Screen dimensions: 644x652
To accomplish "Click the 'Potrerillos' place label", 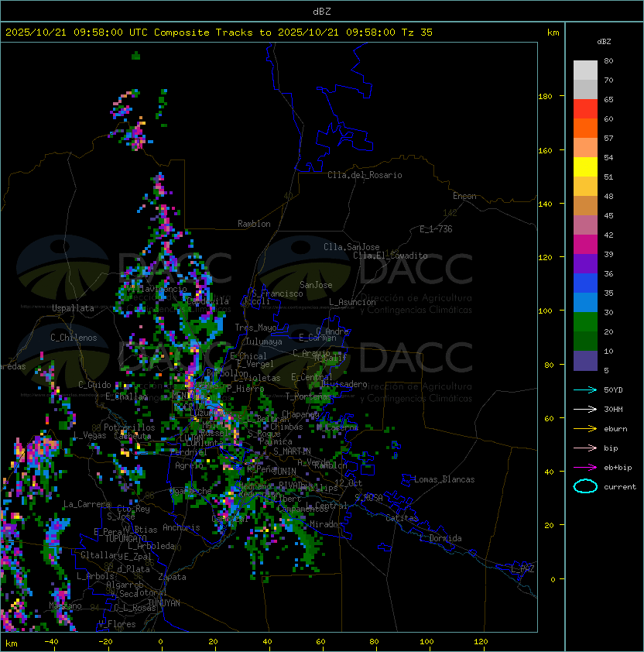I will pyautogui.click(x=129, y=427).
